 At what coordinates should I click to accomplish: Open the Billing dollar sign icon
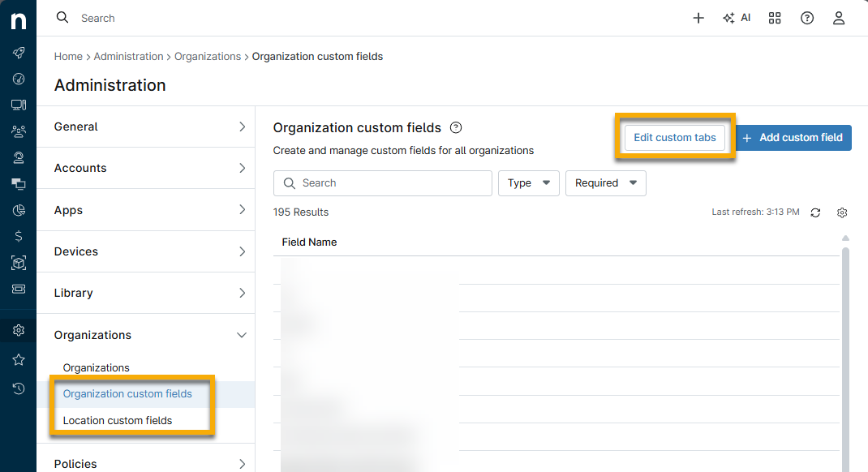point(18,236)
